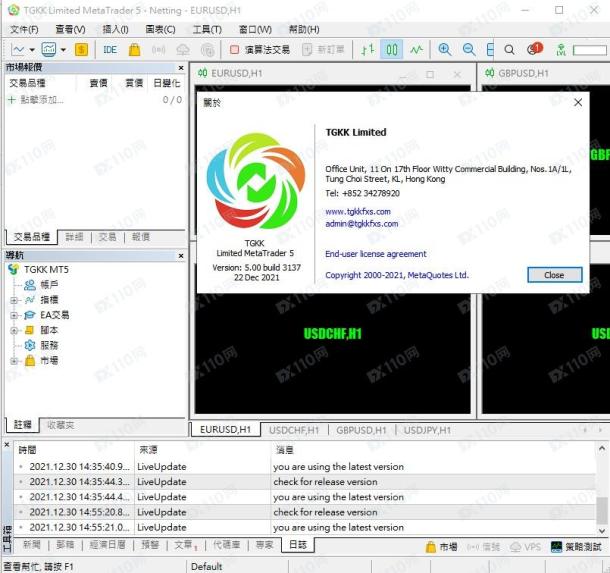Viewport: 610px width, 573px height.
Task: Open the 插入(I) menu
Action: [x=116, y=30]
